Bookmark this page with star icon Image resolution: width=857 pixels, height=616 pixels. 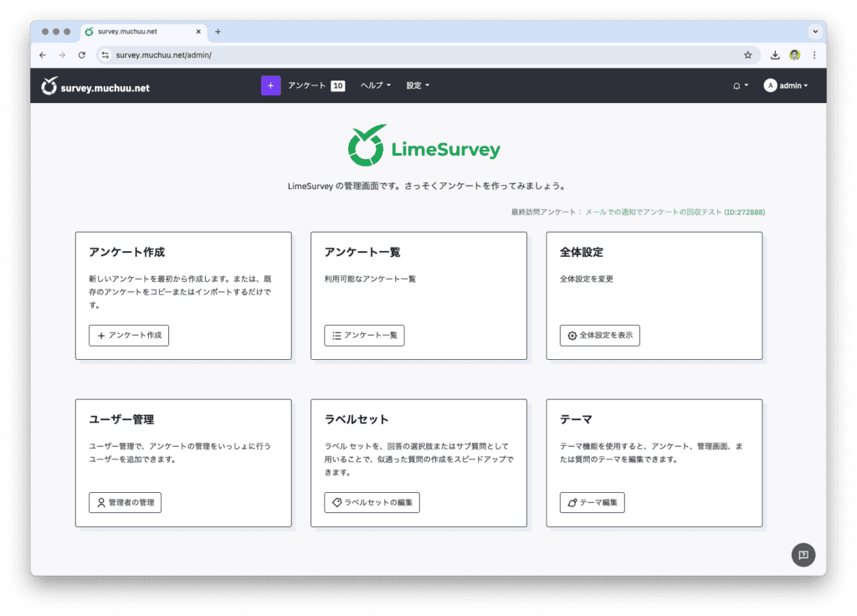point(747,55)
